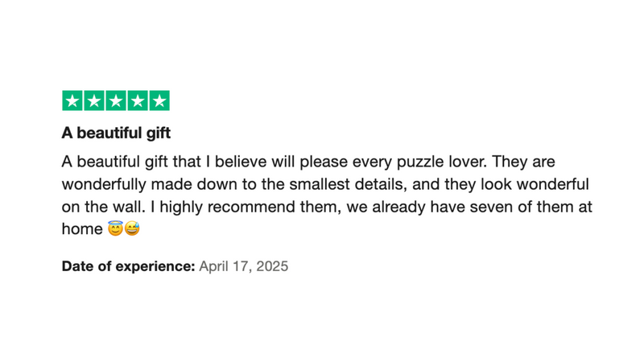Click the word "believe" in the first line
The image size is (644, 362).
[261, 162]
